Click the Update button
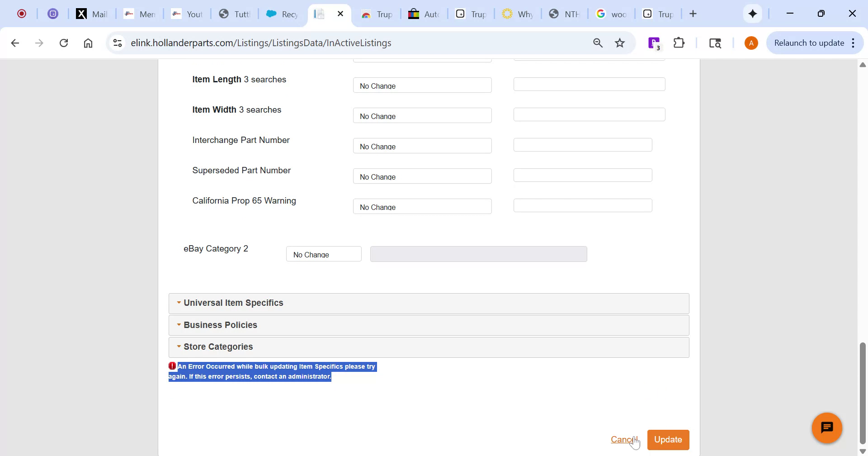The width and height of the screenshot is (868, 456). point(668,439)
